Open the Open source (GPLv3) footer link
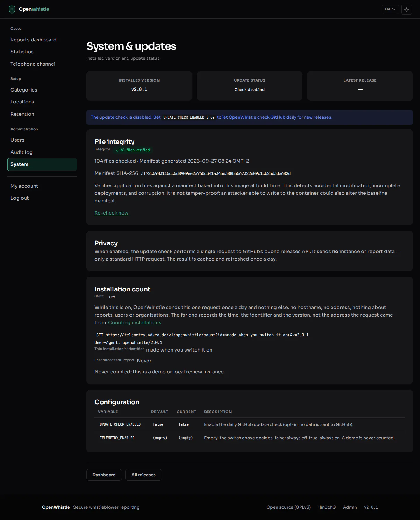The width and height of the screenshot is (420, 520). pyautogui.click(x=288, y=507)
